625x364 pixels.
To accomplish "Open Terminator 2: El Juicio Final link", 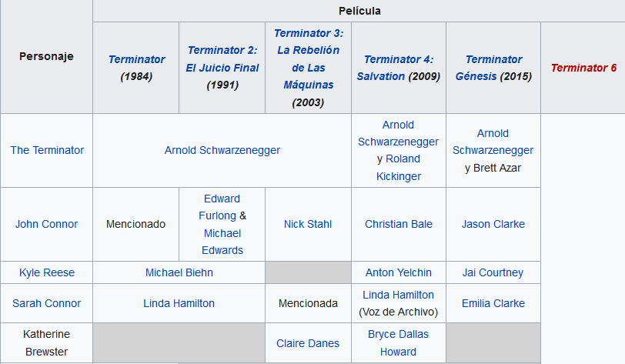I will click(x=222, y=59).
